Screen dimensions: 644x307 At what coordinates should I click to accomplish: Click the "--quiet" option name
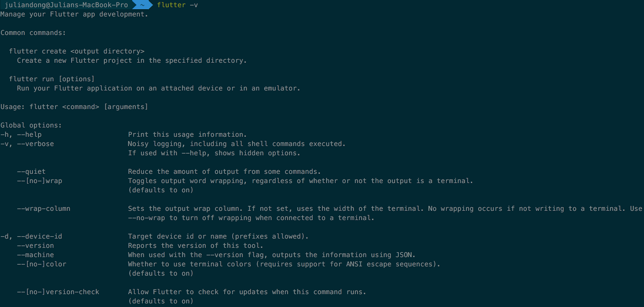tap(31, 171)
